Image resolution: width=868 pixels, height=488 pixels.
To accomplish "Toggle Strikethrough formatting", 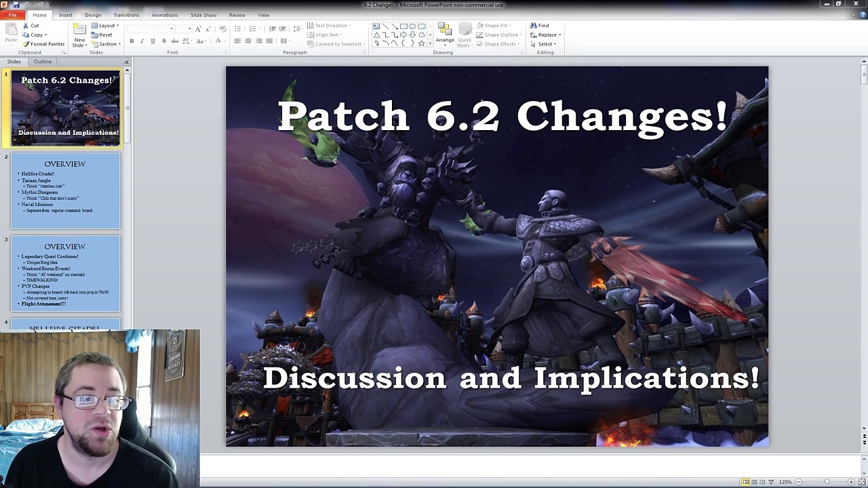I will point(175,41).
